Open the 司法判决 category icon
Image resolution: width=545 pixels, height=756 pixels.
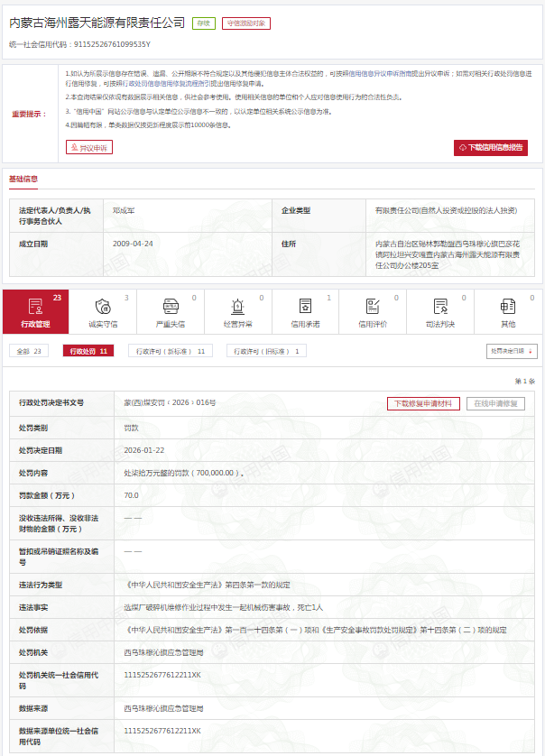coord(440,307)
